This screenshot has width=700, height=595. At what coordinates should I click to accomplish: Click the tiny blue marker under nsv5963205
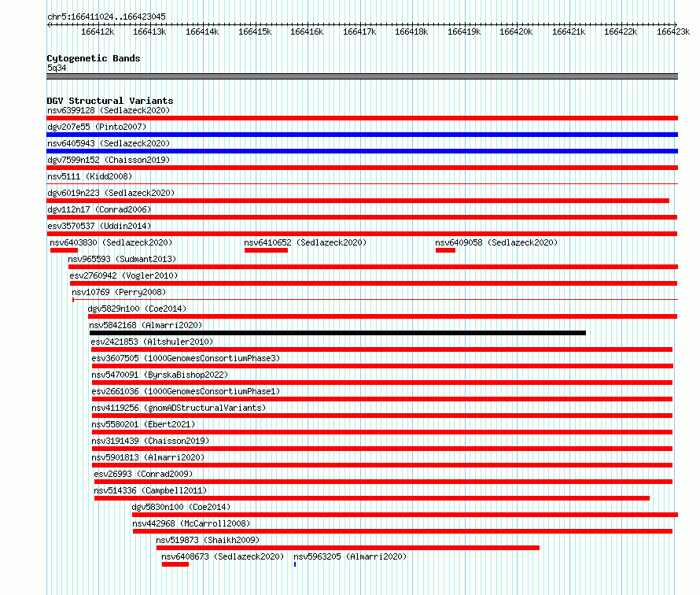[295, 564]
